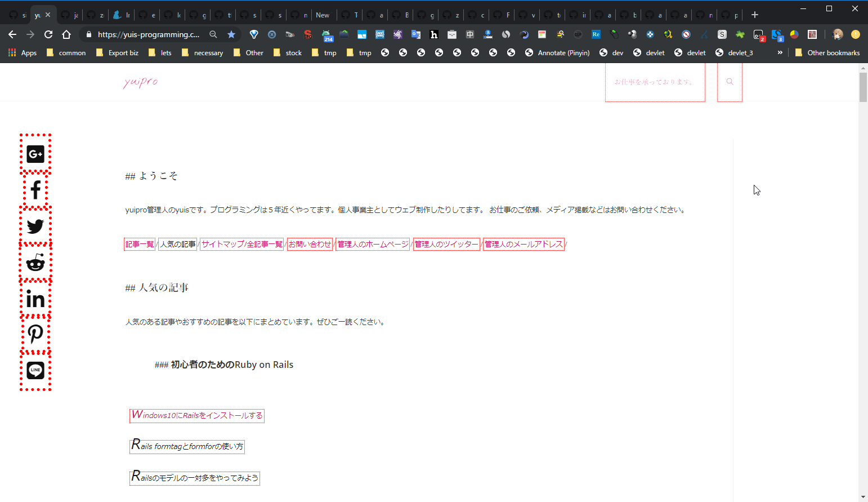Share via the LinkedIn icon
The image size is (868, 502).
coord(35,299)
